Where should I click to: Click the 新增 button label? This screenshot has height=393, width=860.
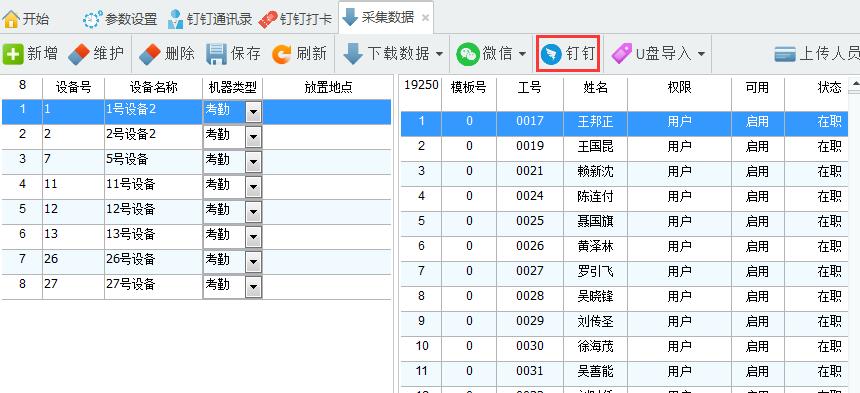42,54
